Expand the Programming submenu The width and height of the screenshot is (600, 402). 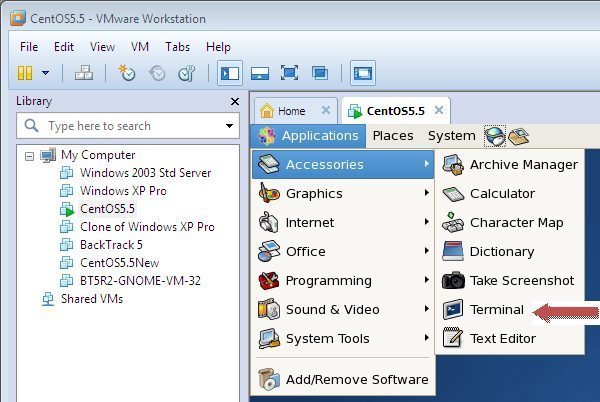(x=343, y=281)
